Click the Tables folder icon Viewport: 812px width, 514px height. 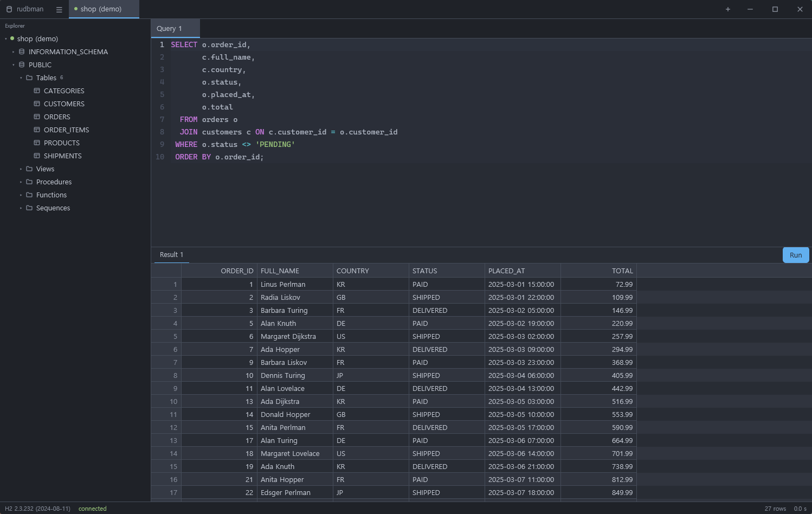29,78
